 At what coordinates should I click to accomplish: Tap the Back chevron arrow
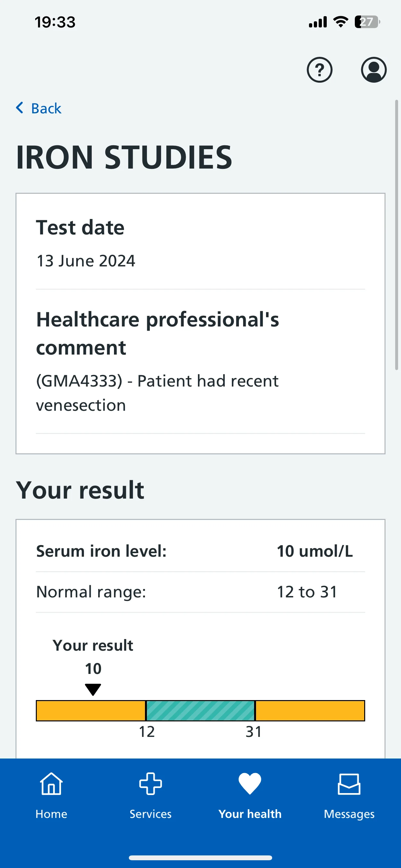coord(20,108)
